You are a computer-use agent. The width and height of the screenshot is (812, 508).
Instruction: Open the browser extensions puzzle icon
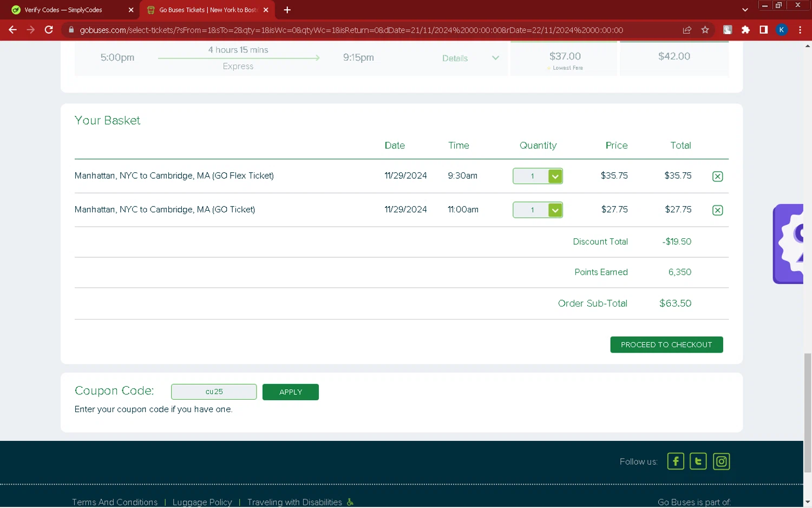coord(745,30)
